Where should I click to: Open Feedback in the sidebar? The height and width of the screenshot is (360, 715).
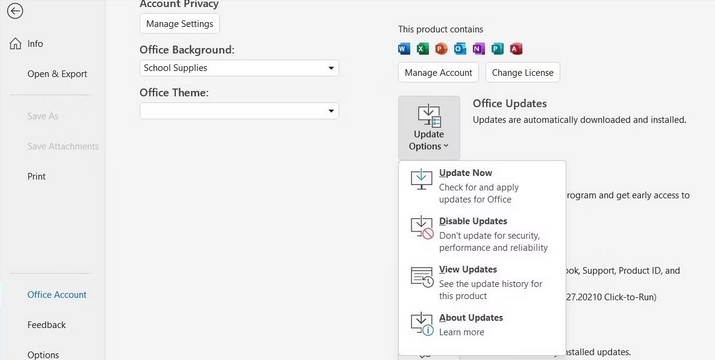[x=47, y=325]
